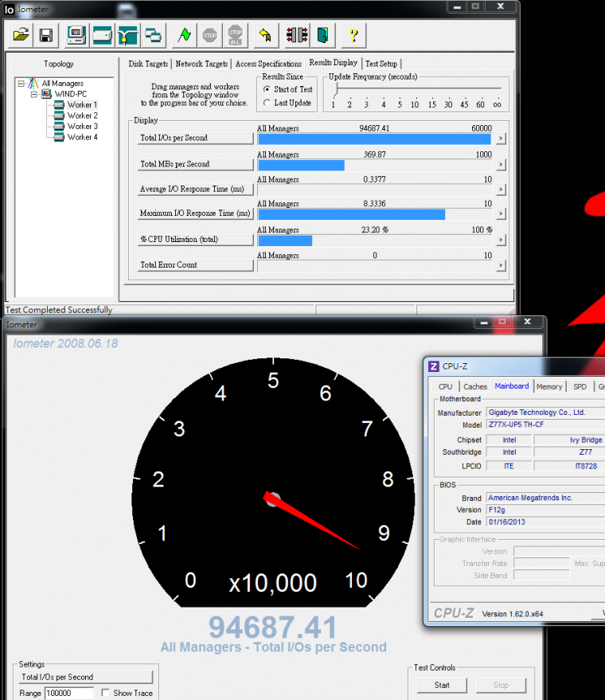Click the Exit door icon in toolbar
This screenshot has height=700, width=605.
[322, 35]
